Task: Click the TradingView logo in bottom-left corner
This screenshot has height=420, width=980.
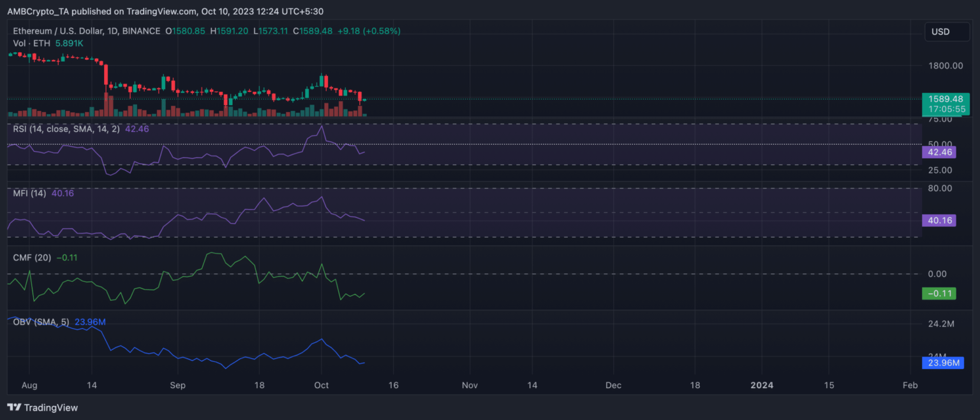Action: point(42,407)
